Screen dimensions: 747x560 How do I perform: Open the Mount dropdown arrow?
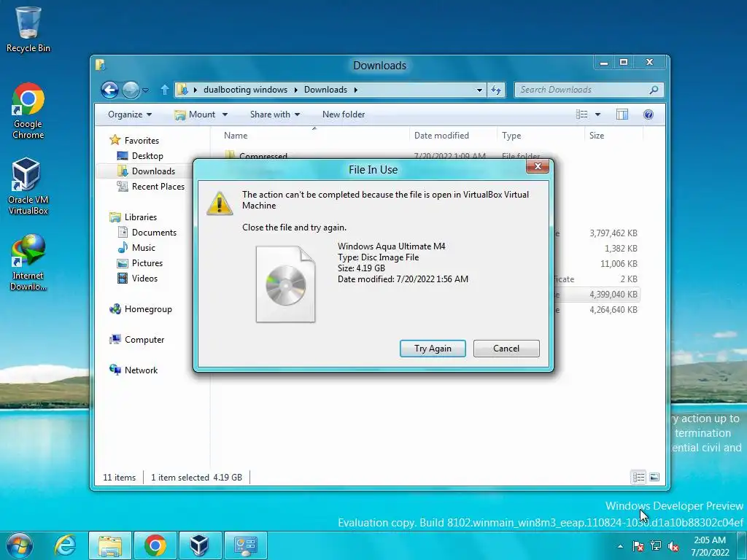[225, 114]
